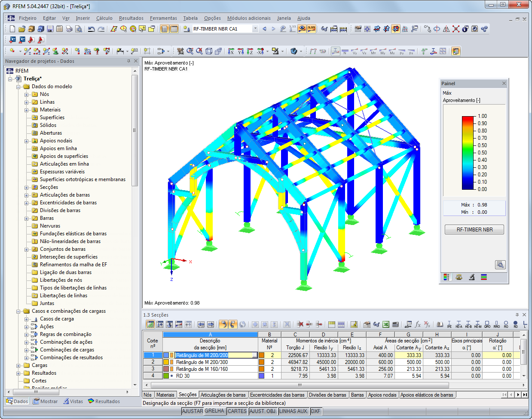This screenshot has width=532, height=419.
Task: Click yellow color swatch in section row 2
Action: (x=166, y=362)
